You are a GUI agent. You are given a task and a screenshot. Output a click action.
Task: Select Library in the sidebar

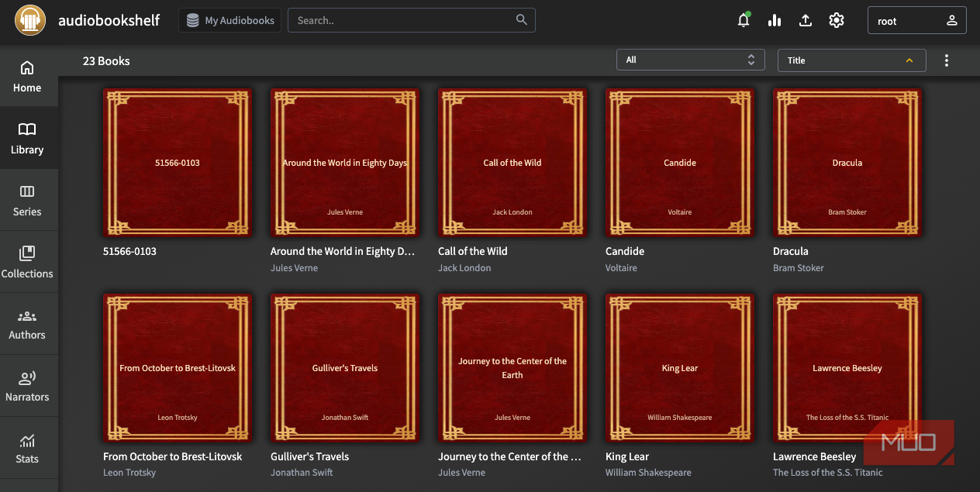(27, 139)
